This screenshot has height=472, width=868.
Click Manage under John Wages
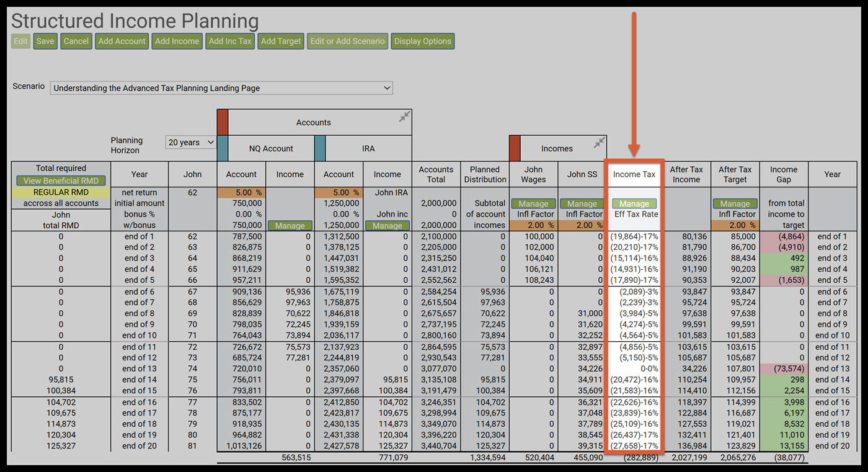coord(533,203)
